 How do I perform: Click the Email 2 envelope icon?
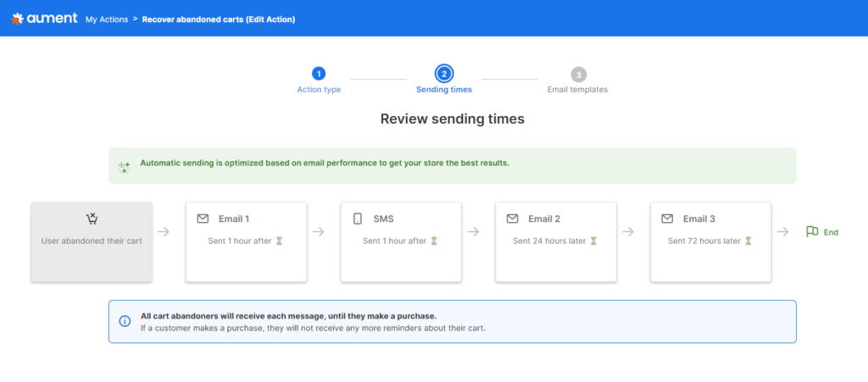click(512, 219)
